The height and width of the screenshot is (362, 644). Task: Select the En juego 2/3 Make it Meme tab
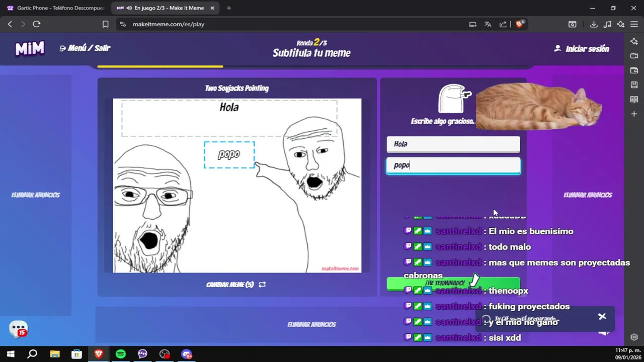165,8
